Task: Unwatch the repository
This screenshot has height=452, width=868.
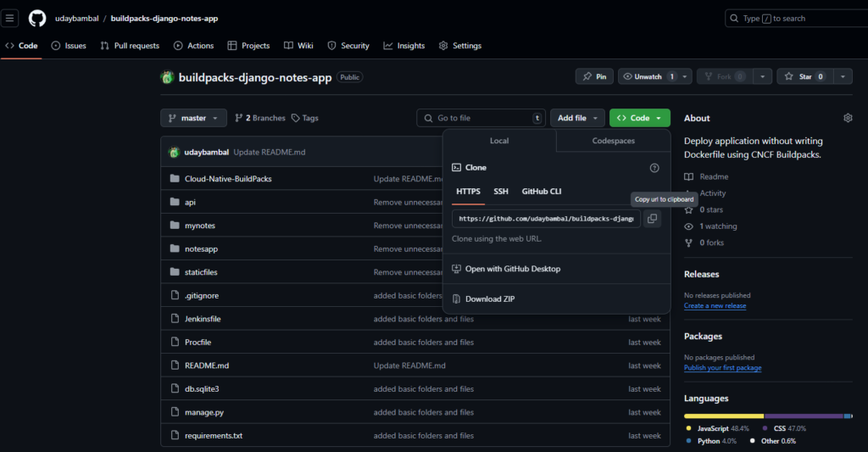Action: tap(648, 76)
